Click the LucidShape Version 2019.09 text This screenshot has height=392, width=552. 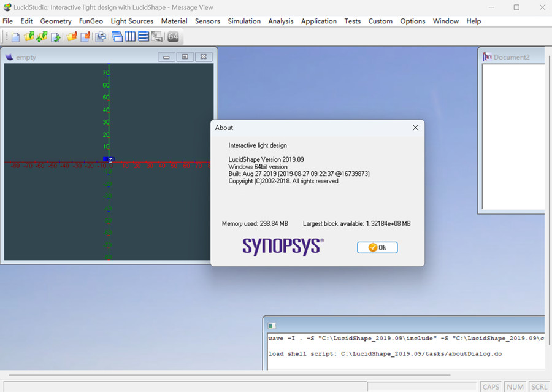266,159
